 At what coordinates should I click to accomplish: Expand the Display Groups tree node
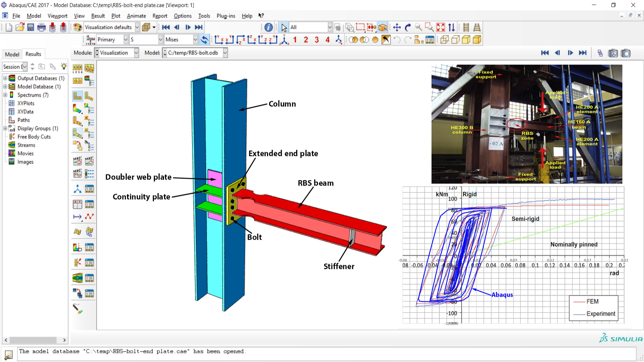tap(5, 128)
